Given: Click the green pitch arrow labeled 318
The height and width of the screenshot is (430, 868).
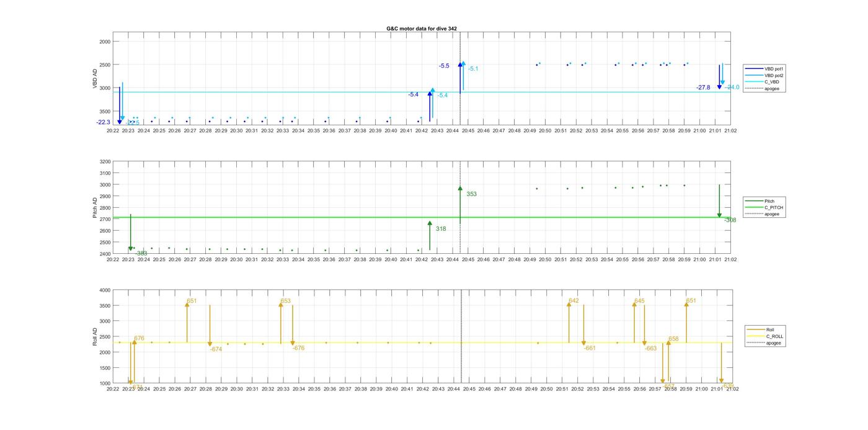Looking at the screenshot, I should tap(430, 236).
